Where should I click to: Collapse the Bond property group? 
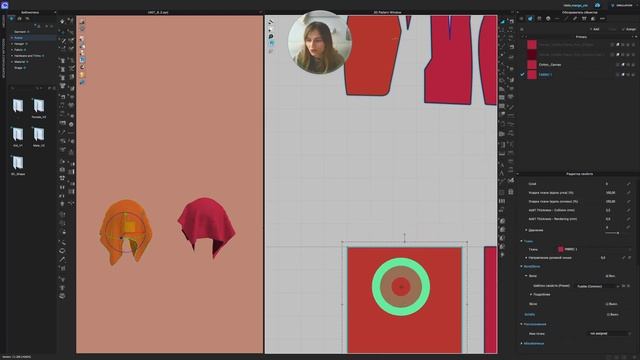526,276
